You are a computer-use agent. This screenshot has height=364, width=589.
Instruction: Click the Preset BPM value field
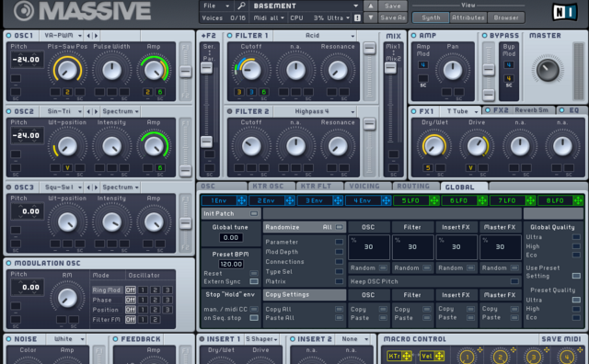click(x=231, y=264)
